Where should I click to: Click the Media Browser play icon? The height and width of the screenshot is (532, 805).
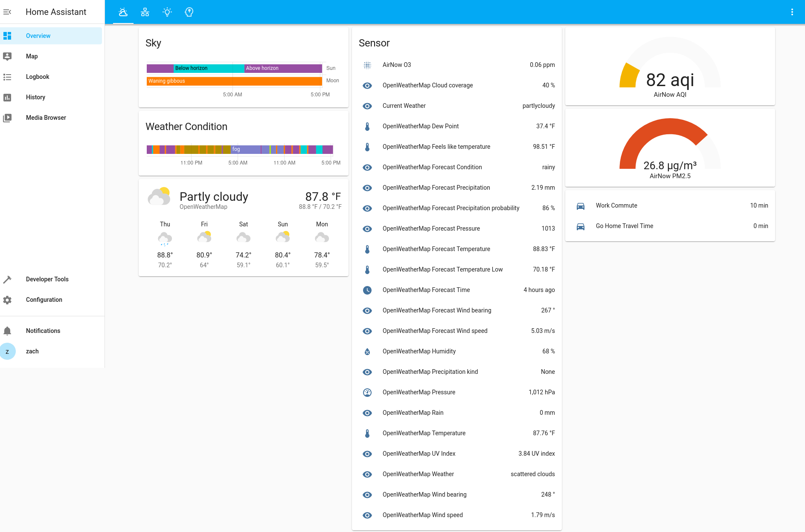[x=7, y=118]
